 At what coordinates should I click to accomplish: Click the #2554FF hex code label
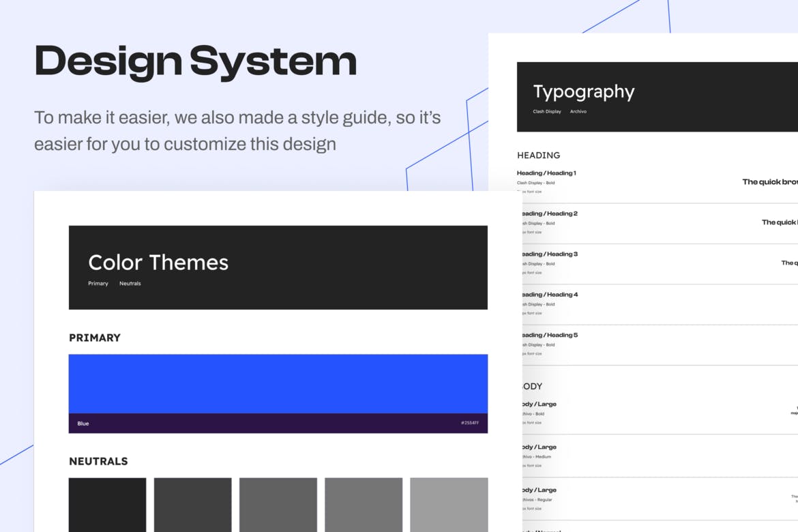tap(469, 424)
